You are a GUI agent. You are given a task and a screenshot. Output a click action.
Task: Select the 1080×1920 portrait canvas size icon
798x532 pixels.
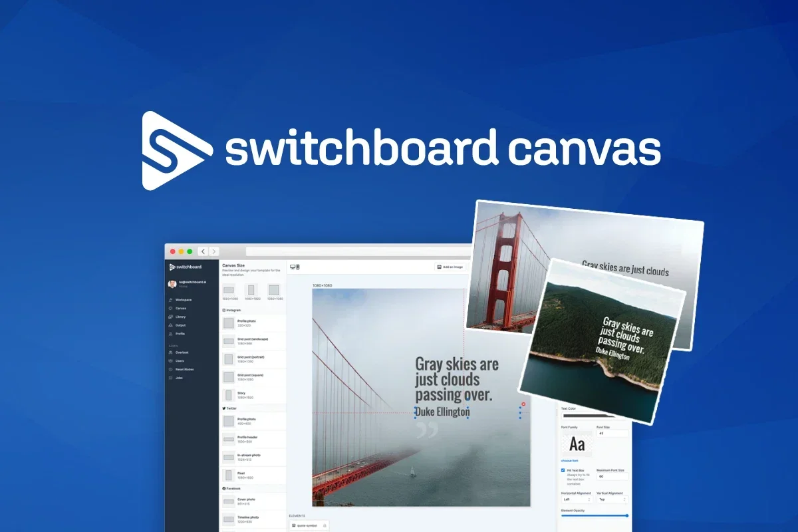pyautogui.click(x=251, y=290)
